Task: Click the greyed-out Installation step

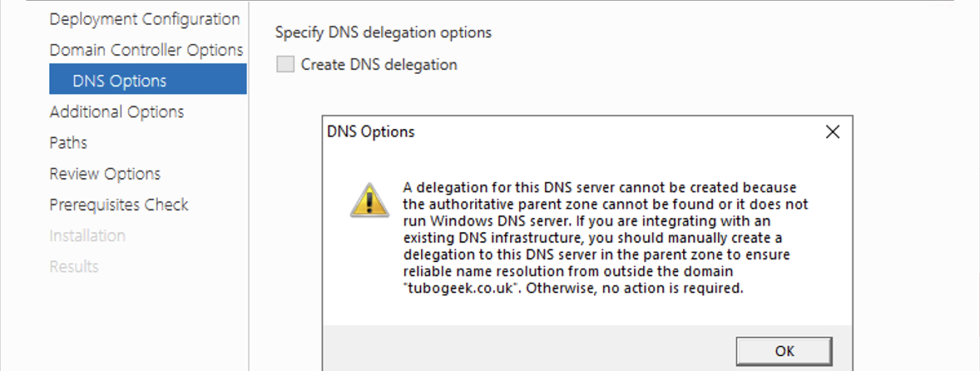Action: (x=88, y=236)
